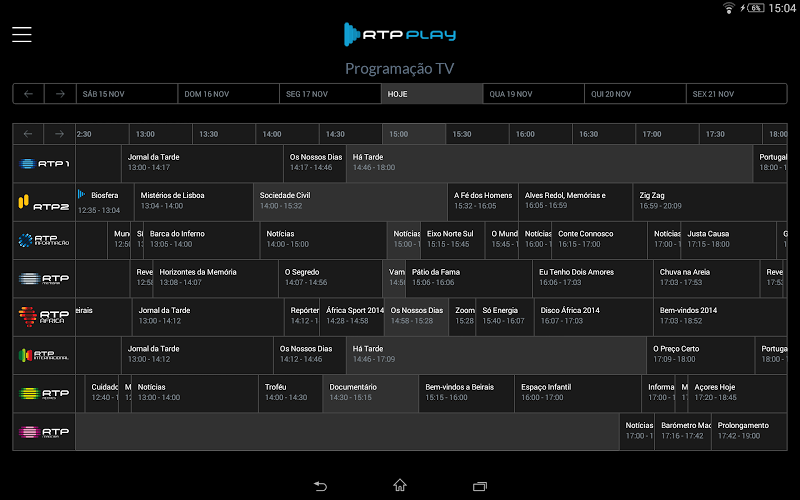Open Os Nossos Dias on RTP1
The image size is (800, 500).
coord(315,164)
